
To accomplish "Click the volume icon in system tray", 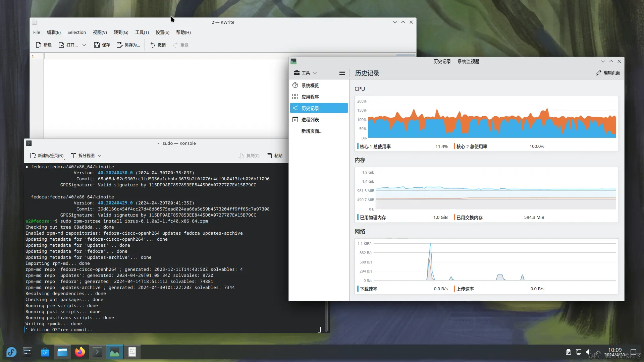I will 589,352.
